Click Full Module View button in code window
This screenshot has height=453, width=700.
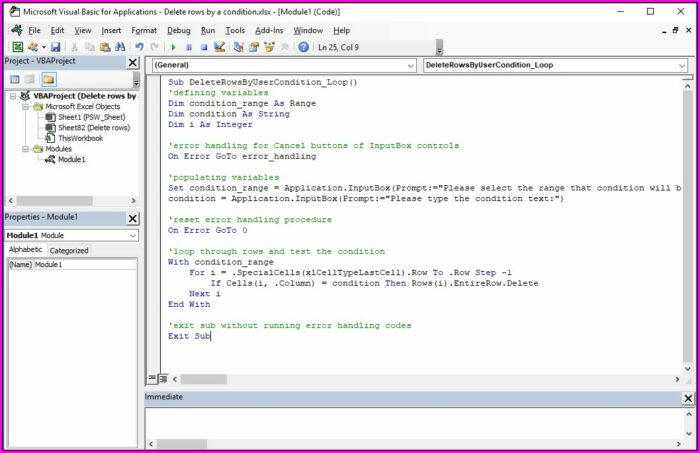pos(163,379)
